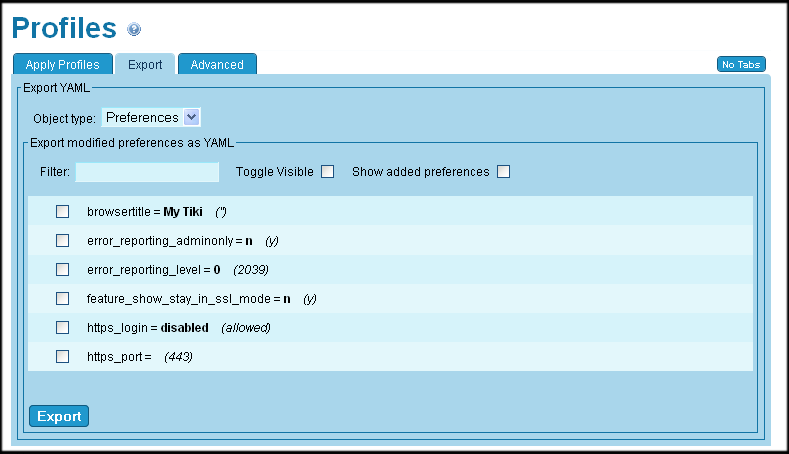The image size is (789, 454).
Task: Focus the Filter text field
Action: (x=147, y=172)
